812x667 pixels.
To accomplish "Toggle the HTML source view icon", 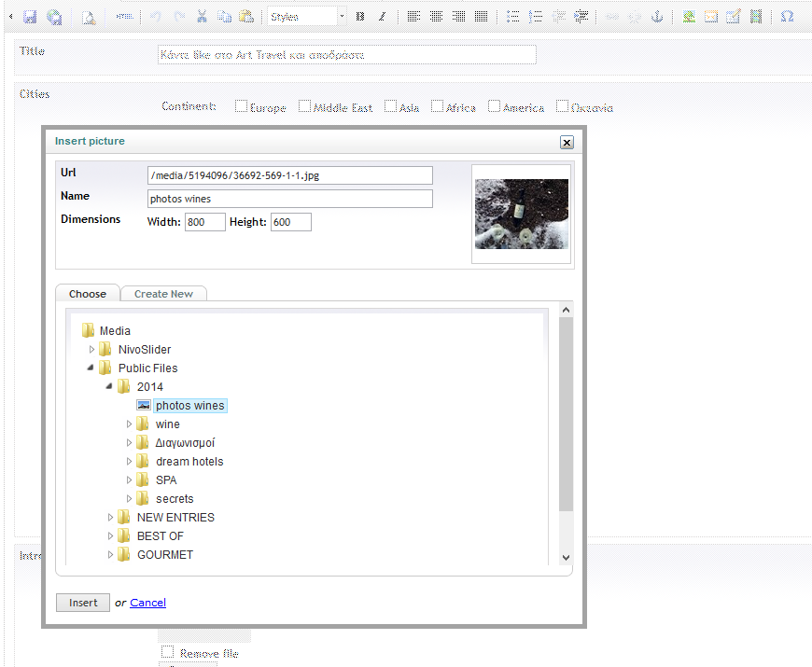I will (x=124, y=17).
